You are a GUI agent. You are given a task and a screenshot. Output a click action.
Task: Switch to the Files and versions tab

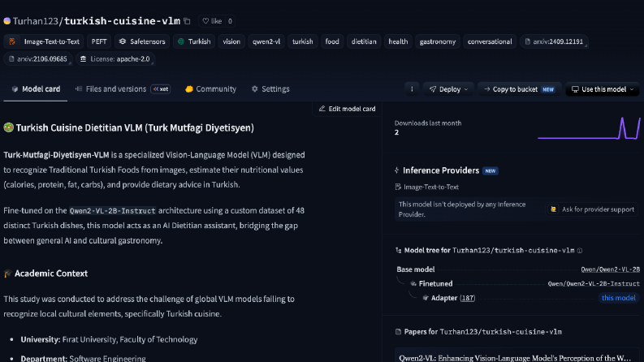pyautogui.click(x=111, y=89)
